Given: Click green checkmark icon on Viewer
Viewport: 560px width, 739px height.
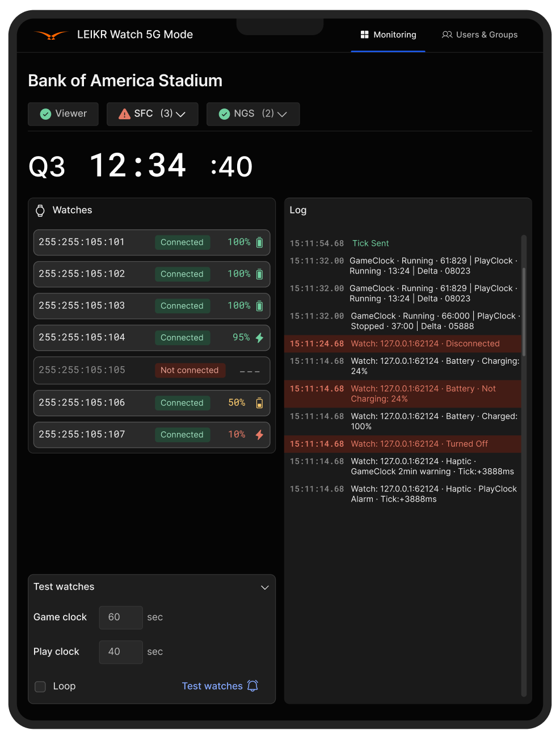Looking at the screenshot, I should pos(46,114).
